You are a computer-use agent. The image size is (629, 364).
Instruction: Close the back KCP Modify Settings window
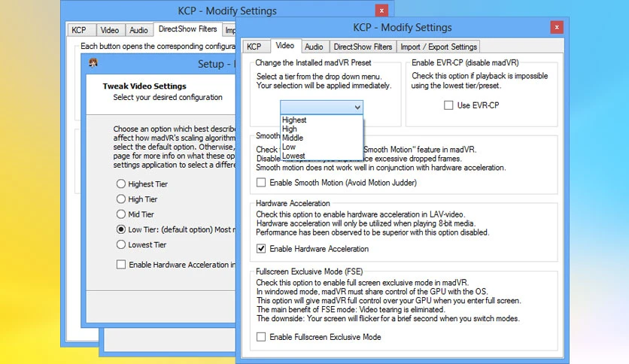tap(381, 11)
